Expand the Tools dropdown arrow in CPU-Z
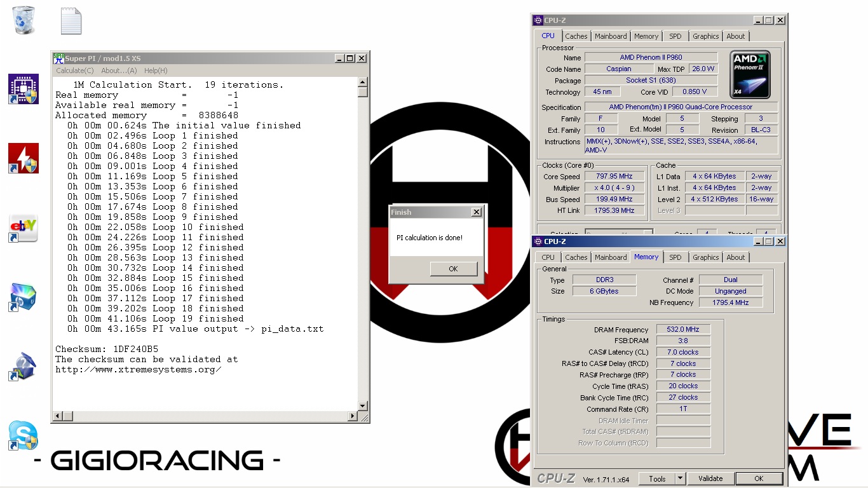The height and width of the screenshot is (488, 868). (x=680, y=478)
